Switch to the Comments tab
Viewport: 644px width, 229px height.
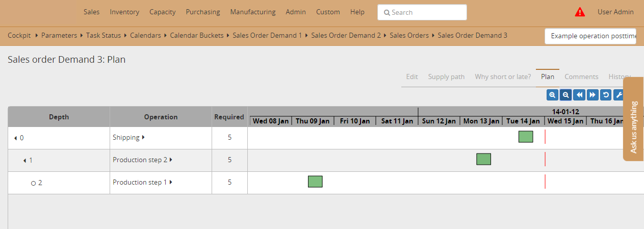pyautogui.click(x=581, y=77)
